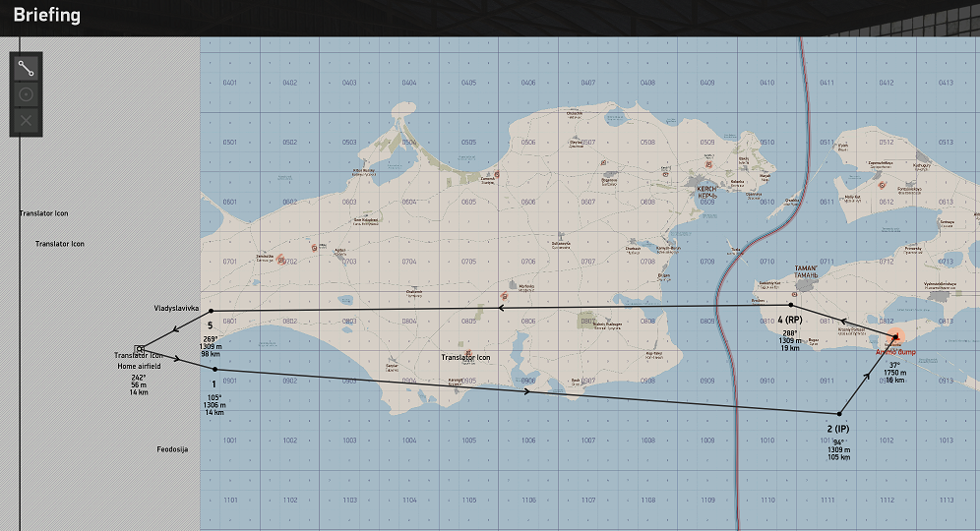This screenshot has height=531, width=980.
Task: Select waypoint 5 dot near Vladyslavivka
Action: pos(211,312)
